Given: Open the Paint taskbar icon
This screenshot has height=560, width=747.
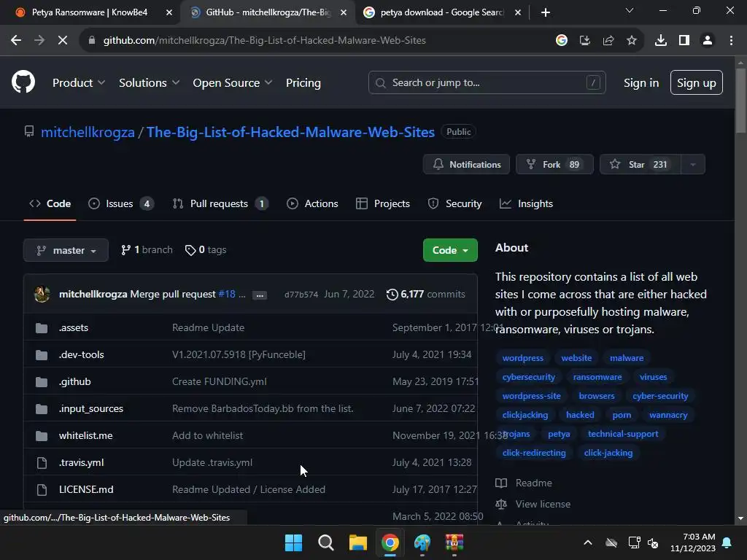Looking at the screenshot, I should [422, 542].
